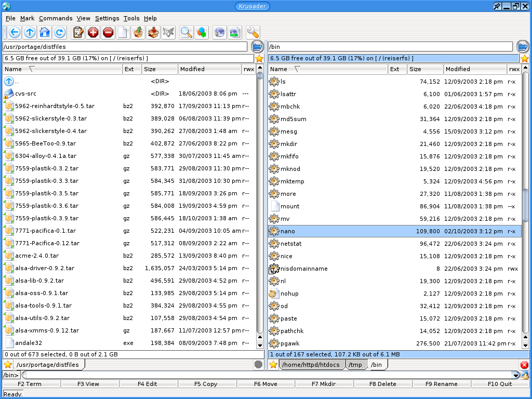This screenshot has width=532, height=399.
Task: Open the file search magnifier tool
Action: (187, 33)
